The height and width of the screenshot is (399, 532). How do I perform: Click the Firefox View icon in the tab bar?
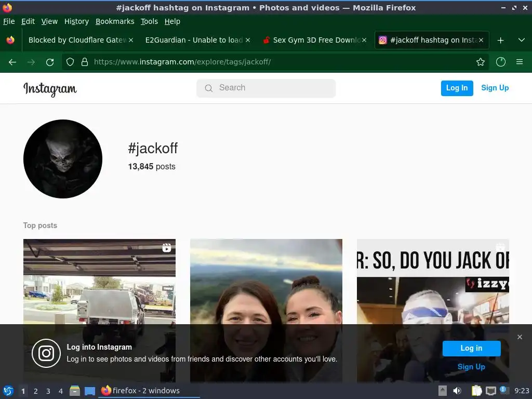point(10,40)
